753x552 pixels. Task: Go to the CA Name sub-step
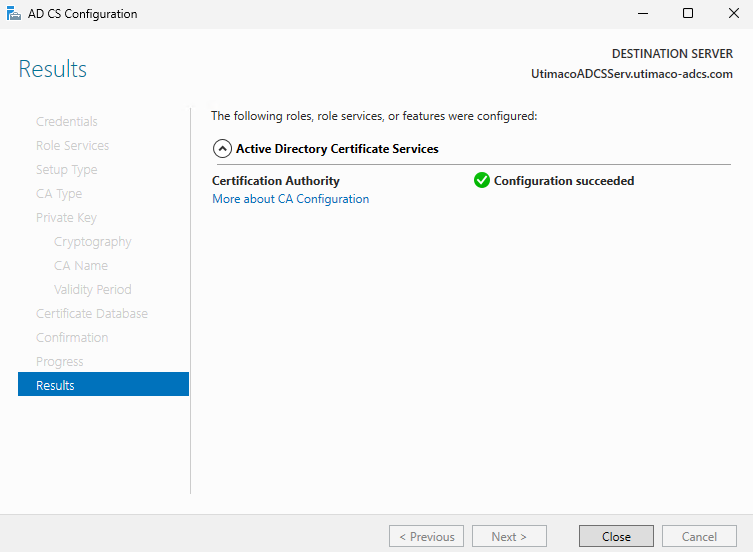[x=80, y=266]
